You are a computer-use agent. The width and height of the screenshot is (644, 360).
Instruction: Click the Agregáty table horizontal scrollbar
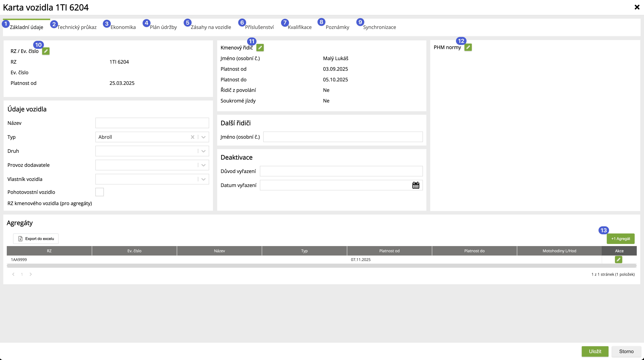point(321,266)
